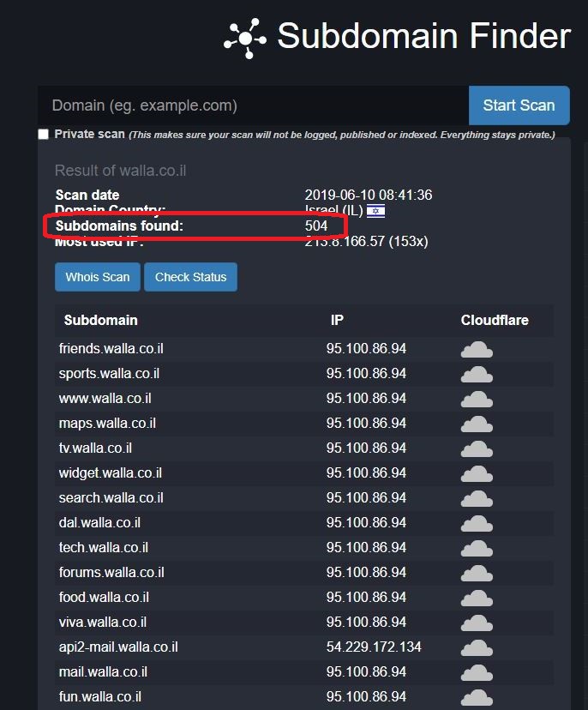Click the Start Scan button
Screen dimensions: 588x710
pos(519,105)
